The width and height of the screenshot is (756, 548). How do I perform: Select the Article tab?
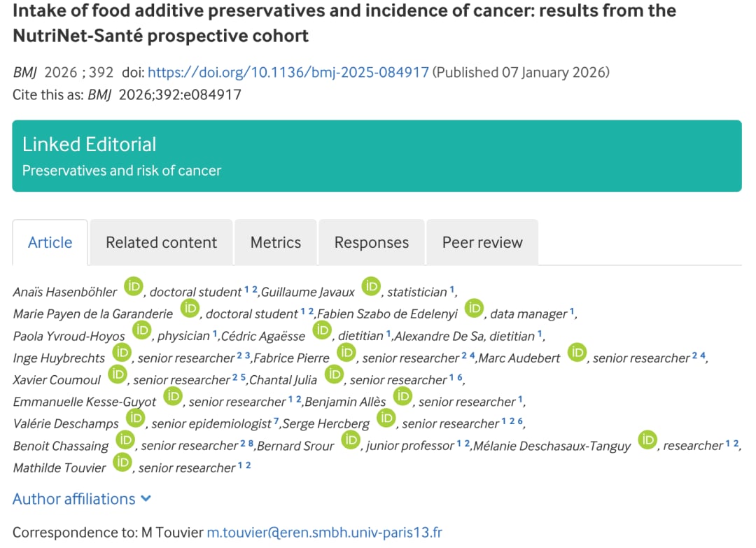click(50, 243)
